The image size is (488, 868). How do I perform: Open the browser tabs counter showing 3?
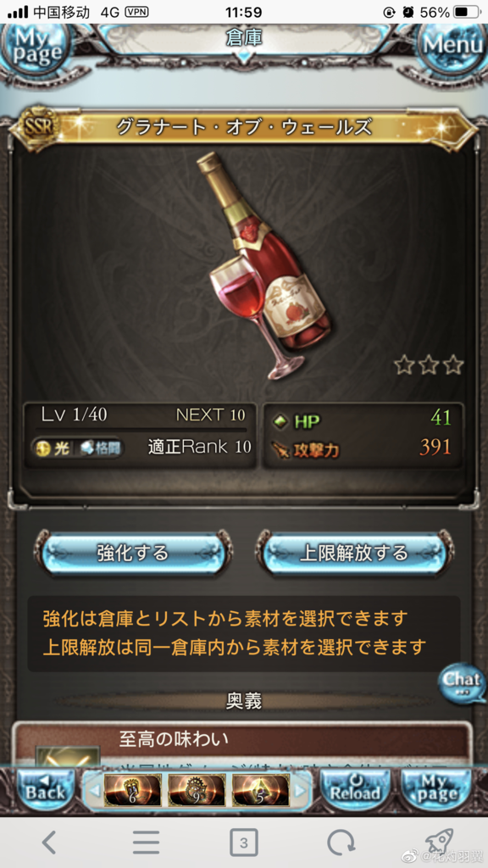pyautogui.click(x=243, y=843)
